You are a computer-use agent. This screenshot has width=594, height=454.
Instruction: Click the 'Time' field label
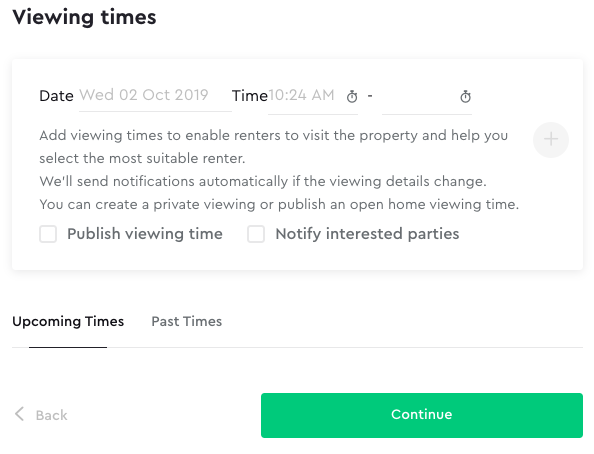250,96
